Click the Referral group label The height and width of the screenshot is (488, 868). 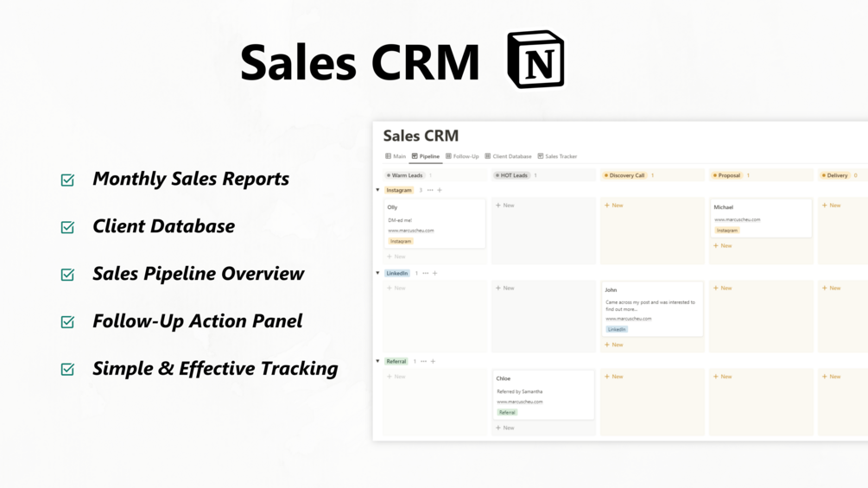point(396,361)
